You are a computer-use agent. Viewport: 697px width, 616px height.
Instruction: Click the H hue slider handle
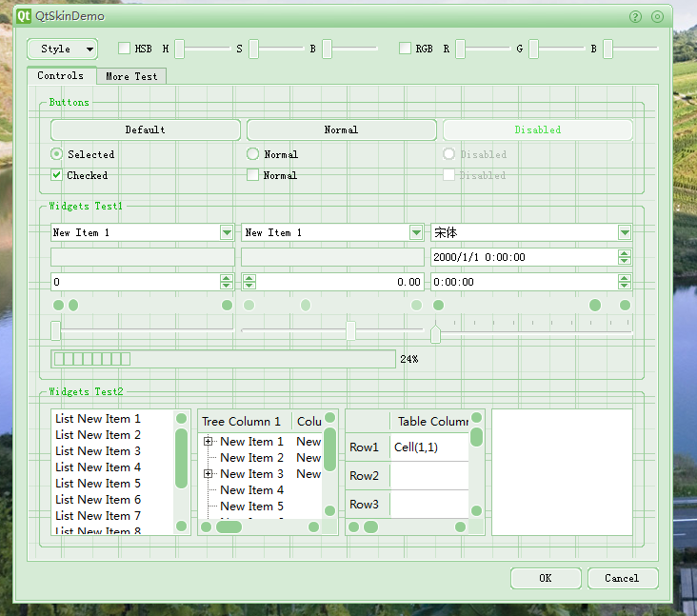[179, 50]
